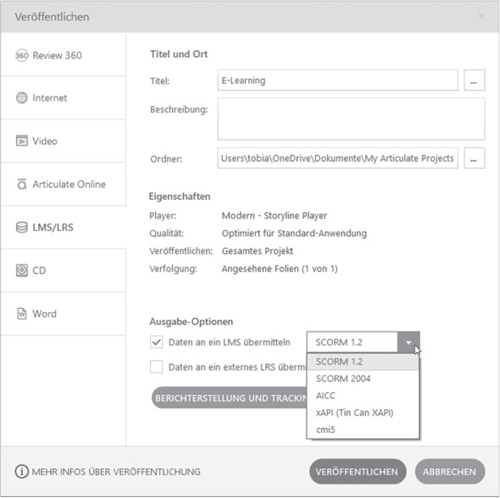
Task: Click the Word document icon
Action: pos(22,314)
